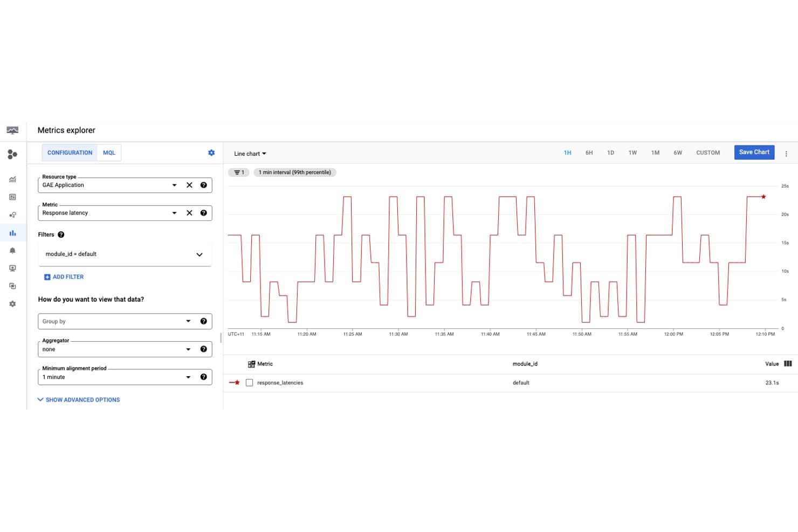Clear the Resource type selection

click(x=189, y=185)
